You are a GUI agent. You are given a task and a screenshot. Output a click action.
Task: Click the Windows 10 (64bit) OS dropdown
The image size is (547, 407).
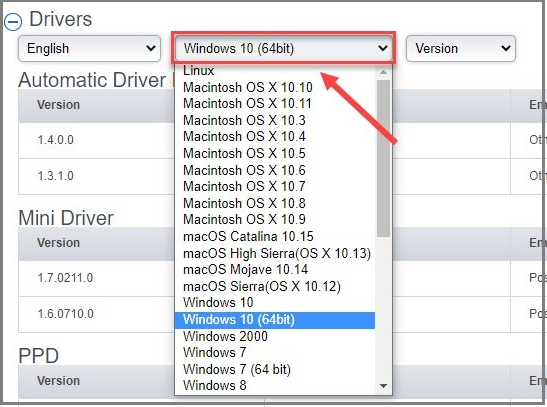(284, 48)
